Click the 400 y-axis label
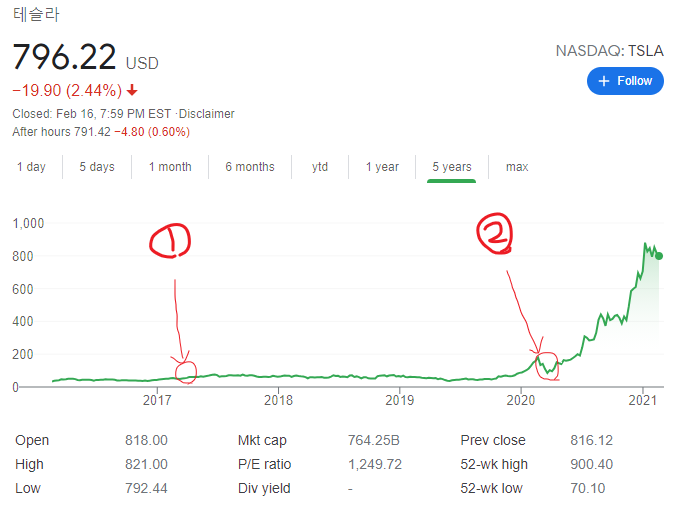 23,321
